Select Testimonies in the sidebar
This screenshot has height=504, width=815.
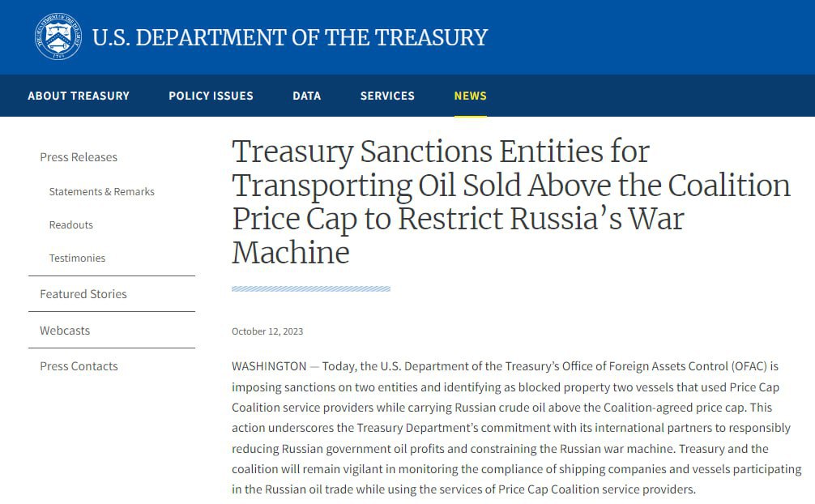[77, 258]
